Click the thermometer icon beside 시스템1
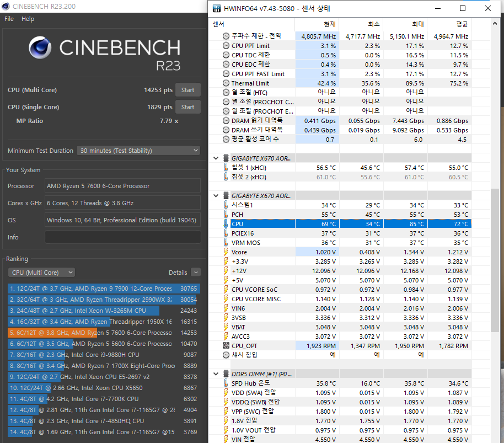The height and width of the screenshot is (443, 504). [x=226, y=205]
